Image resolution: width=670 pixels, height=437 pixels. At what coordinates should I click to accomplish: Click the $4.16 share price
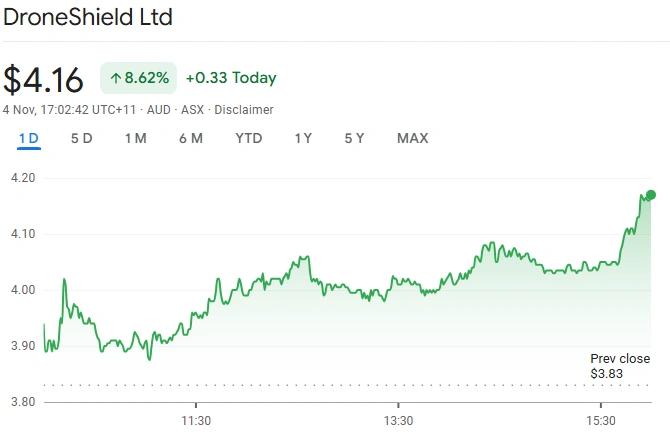coord(44,79)
